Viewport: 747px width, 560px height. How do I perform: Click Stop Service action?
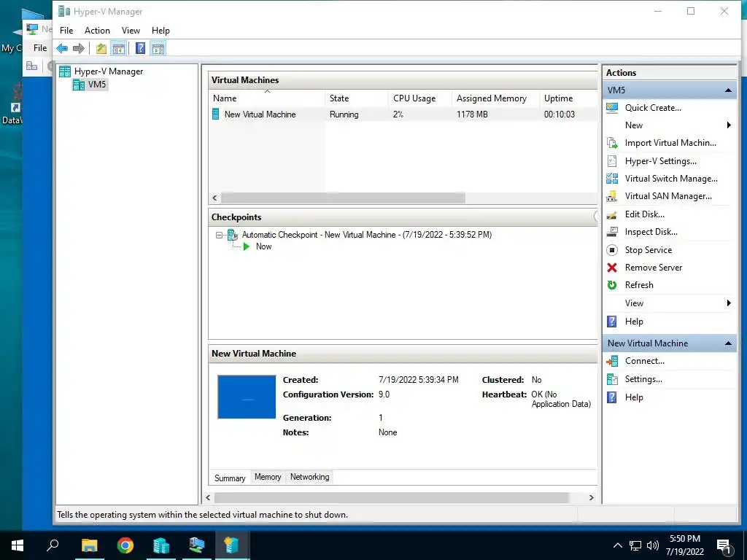click(649, 250)
